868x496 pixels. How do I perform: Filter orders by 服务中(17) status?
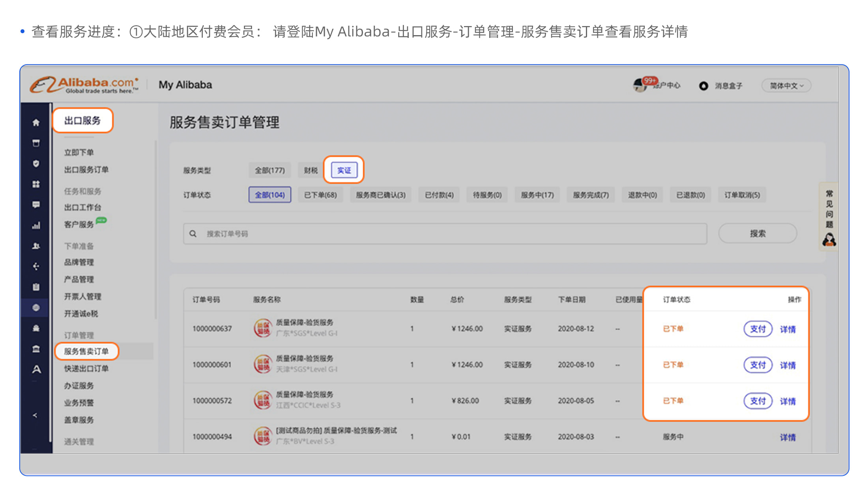(x=537, y=195)
